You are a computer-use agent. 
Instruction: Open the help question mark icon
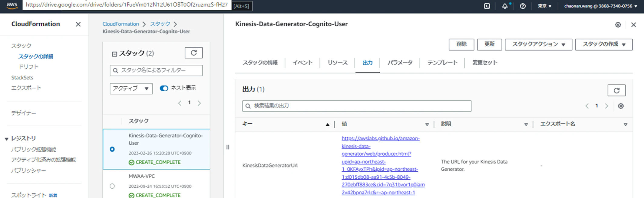tap(523, 6)
